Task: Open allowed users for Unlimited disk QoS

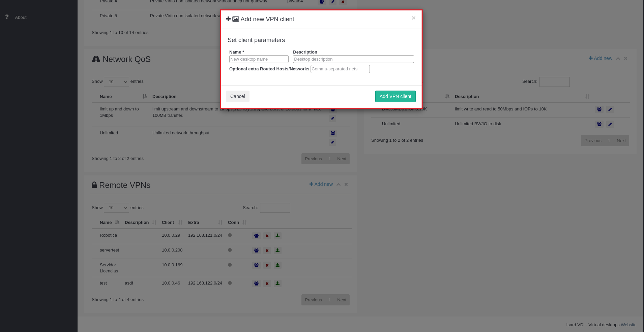Action: [x=599, y=124]
